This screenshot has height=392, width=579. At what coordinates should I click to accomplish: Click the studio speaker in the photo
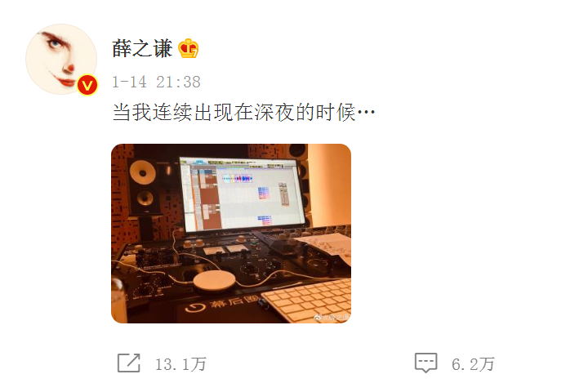[145, 187]
